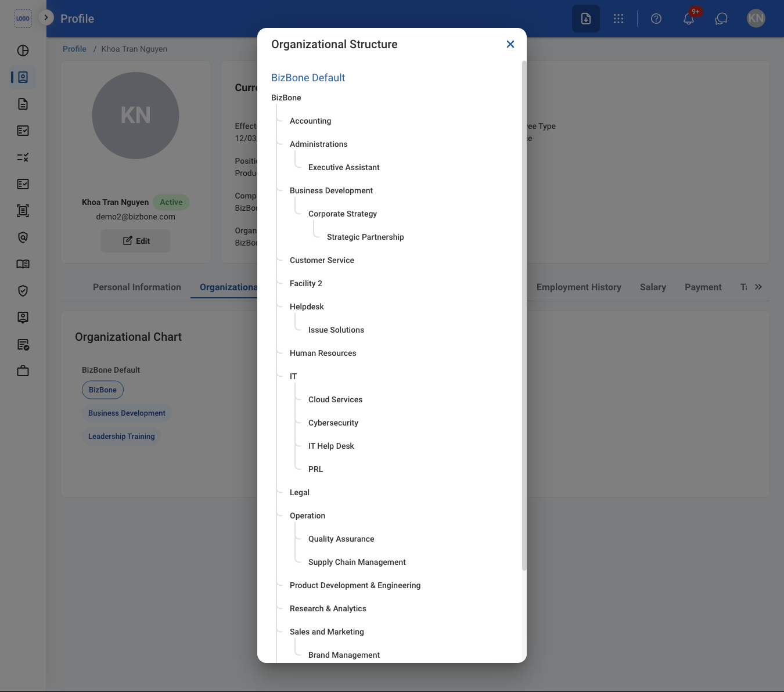Select Facility 2 in the tree
784x692 pixels.
[x=306, y=283]
